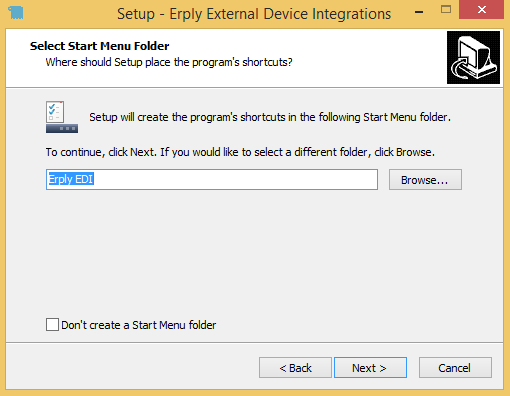Click the "Where should Setup place" subtitle
510x396 pixels.
coord(169,62)
